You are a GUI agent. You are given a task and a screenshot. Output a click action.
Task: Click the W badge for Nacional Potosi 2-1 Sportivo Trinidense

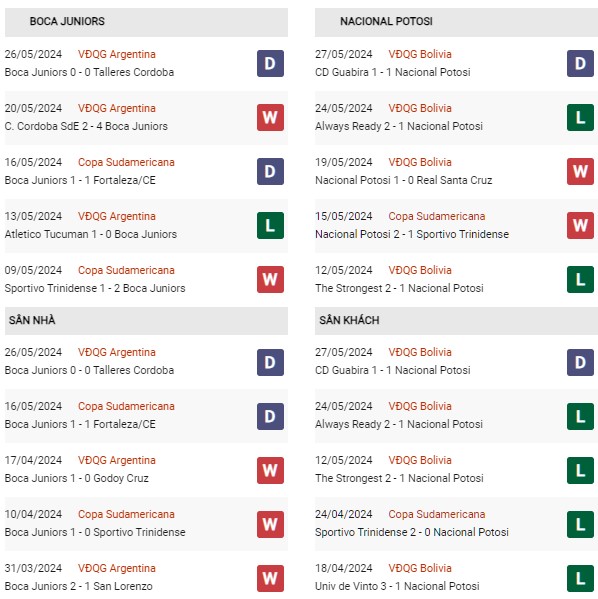tap(580, 225)
